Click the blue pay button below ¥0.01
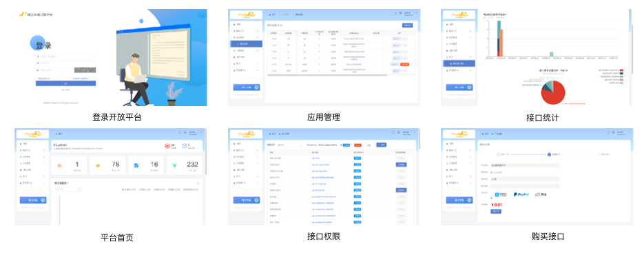 [x=496, y=212]
